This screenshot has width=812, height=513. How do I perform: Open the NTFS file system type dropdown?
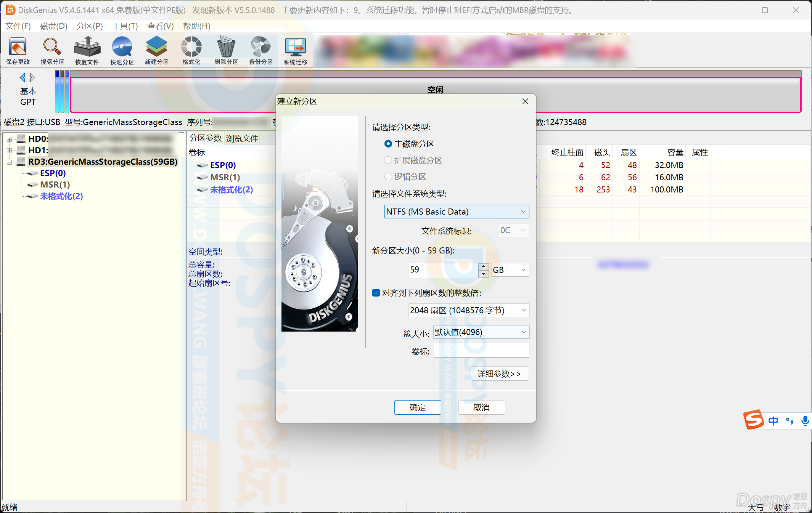[x=456, y=212]
